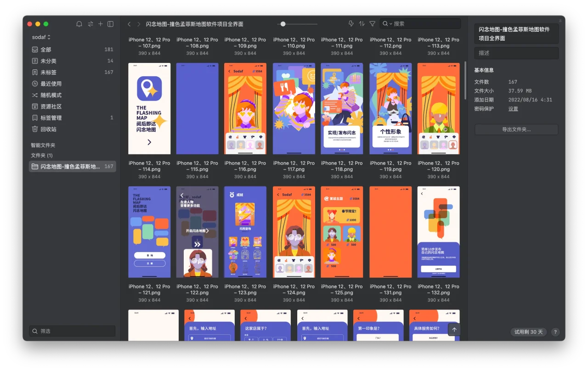Click the 导出文件夹... button

tap(516, 129)
